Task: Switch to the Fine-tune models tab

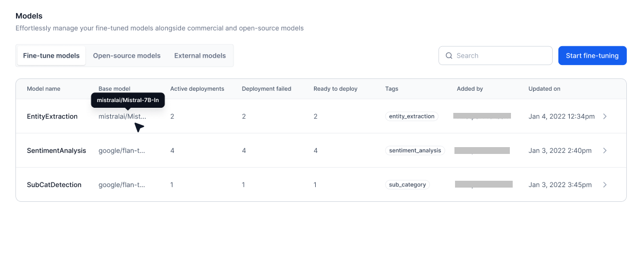Action: point(51,56)
